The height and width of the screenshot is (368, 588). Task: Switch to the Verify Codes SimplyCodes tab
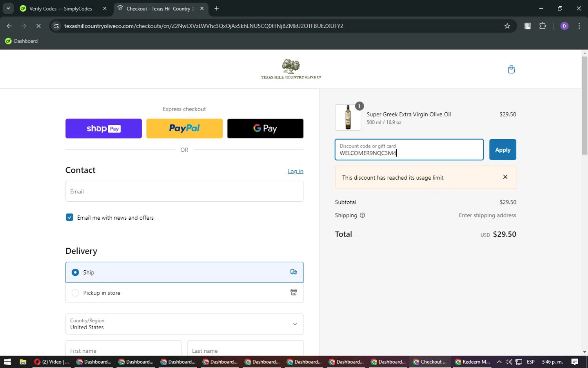[x=60, y=8]
